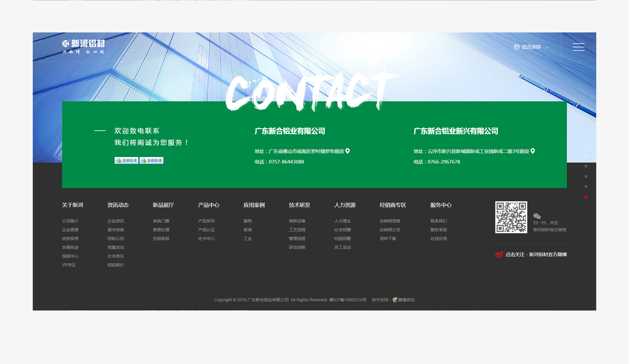Click the location pin beside the Yunfu address

pos(533,151)
